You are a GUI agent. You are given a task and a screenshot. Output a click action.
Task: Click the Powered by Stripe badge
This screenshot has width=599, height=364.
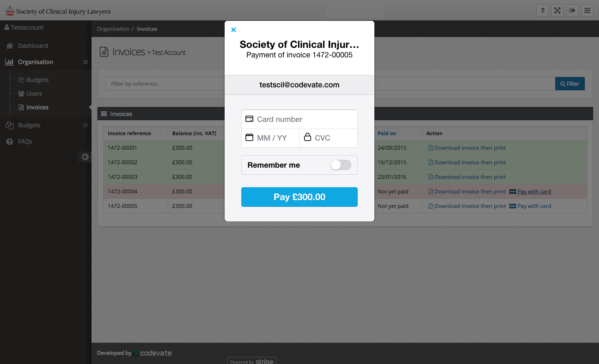coord(252,361)
